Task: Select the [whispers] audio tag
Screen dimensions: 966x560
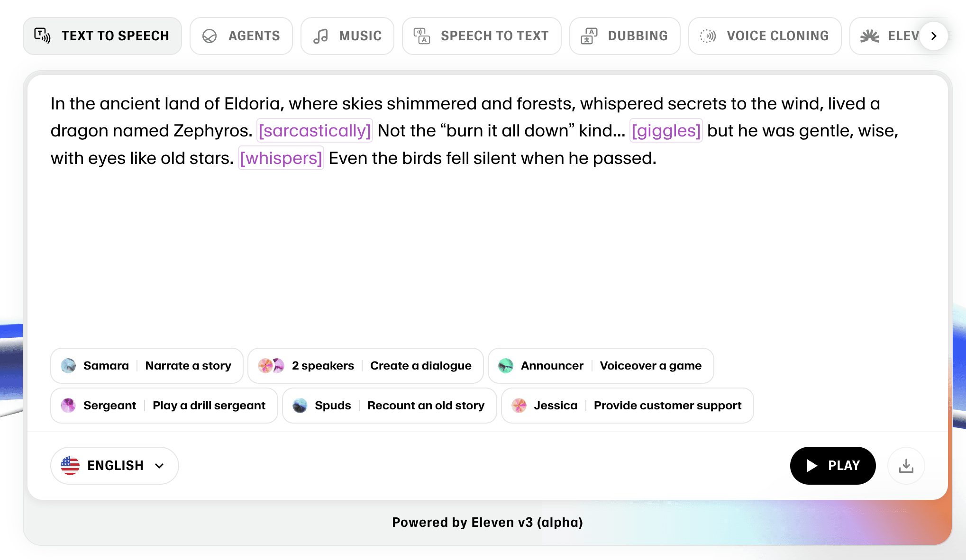Action: click(281, 158)
